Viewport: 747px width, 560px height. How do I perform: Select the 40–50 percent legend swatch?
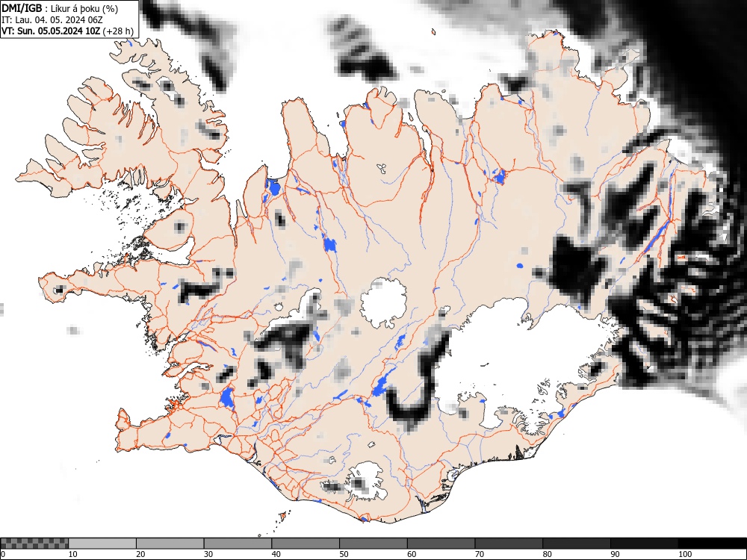coord(306,544)
